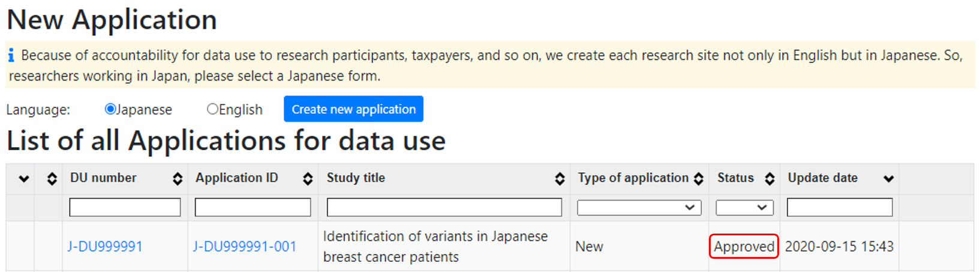This screenshot has width=980, height=272.
Task: Select the English language radio button
Action: (212, 109)
